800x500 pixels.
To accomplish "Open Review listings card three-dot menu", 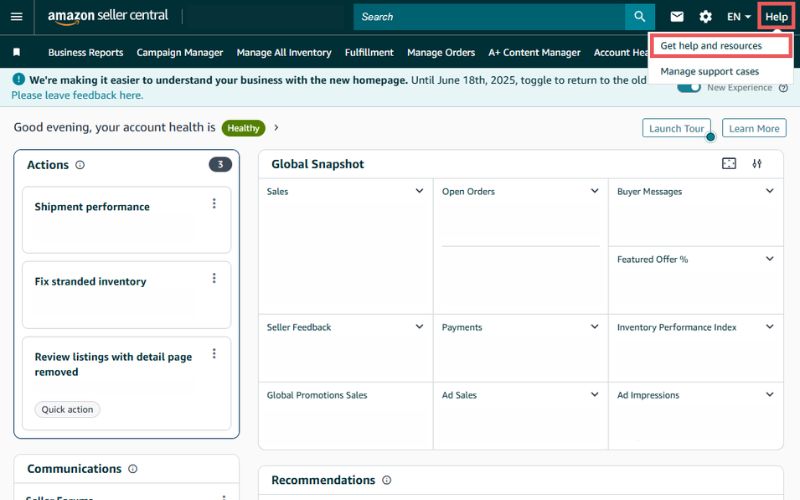I will pos(214,354).
